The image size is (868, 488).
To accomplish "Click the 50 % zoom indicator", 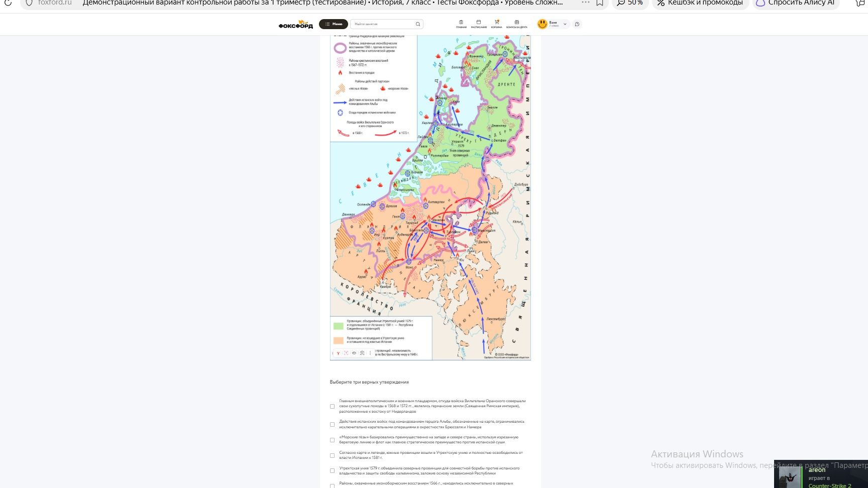I will tap(630, 3).
